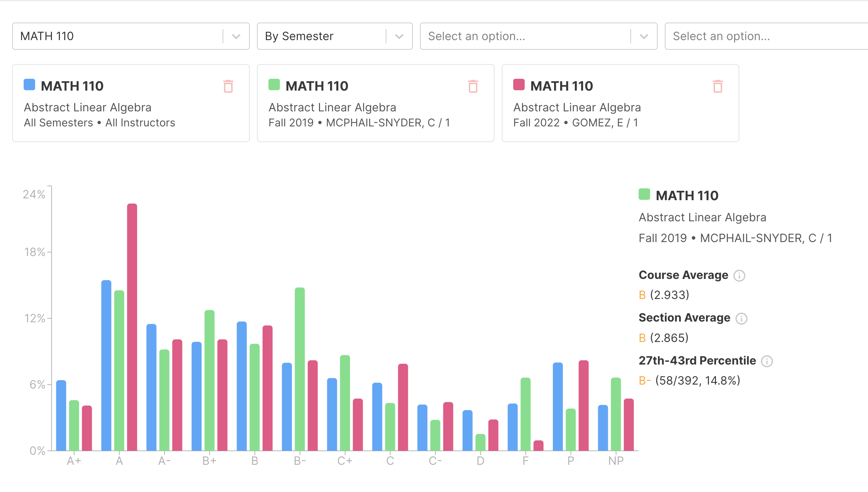868x492 pixels.
Task: Click 27th-43rd Percentile info icon
Action: (x=767, y=361)
